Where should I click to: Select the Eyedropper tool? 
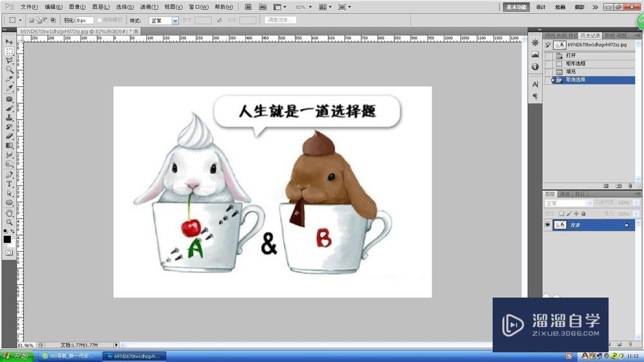click(x=9, y=88)
